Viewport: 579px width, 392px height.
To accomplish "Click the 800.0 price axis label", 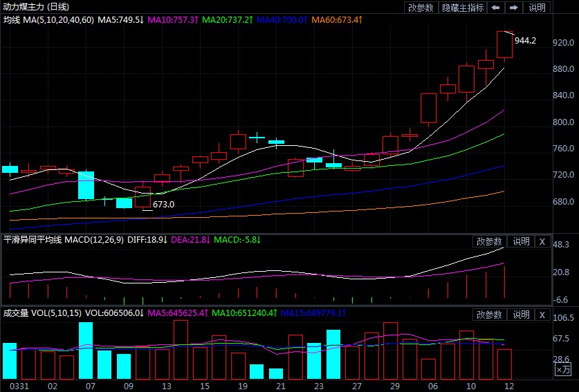I will [564, 122].
